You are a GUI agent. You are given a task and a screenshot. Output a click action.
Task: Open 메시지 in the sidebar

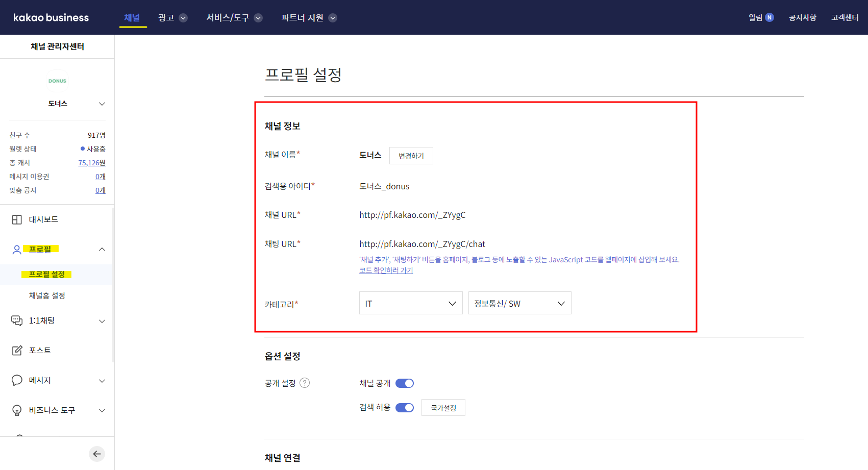coord(40,380)
